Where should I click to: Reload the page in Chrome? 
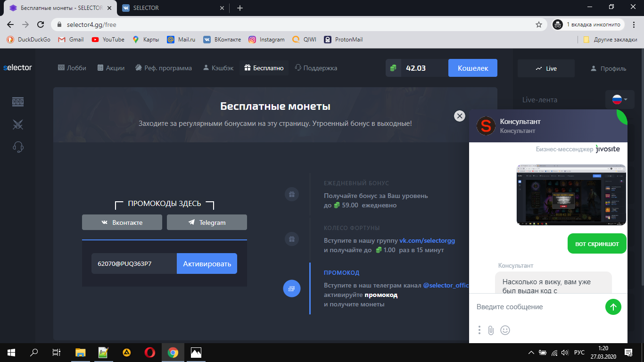41,25
